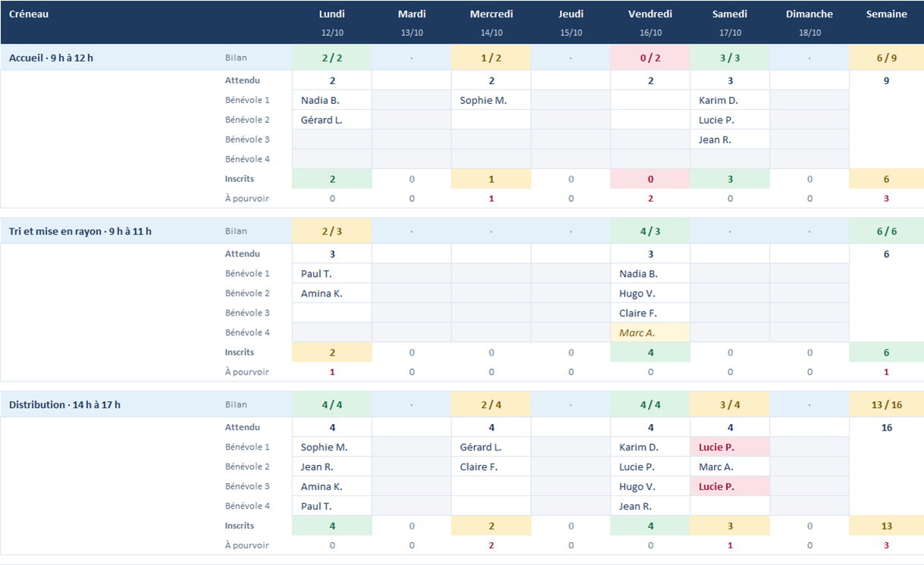Click Hugo V. in Tri on Vendredi

650,293
